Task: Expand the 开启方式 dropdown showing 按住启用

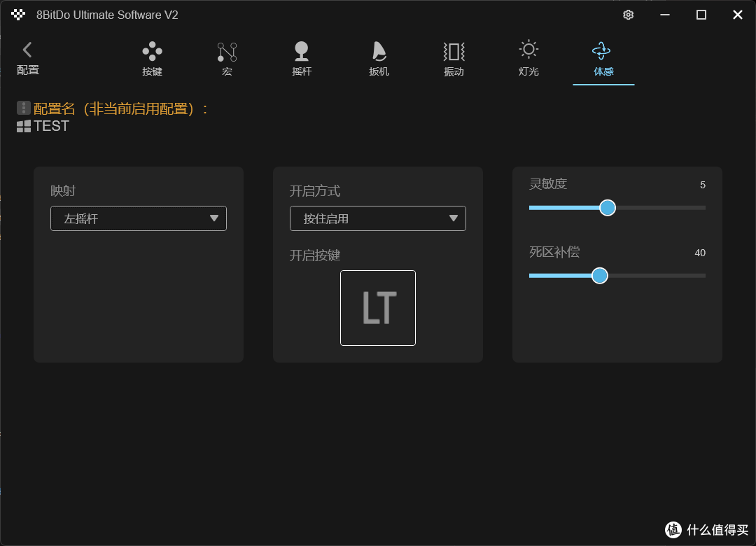Action: click(377, 218)
